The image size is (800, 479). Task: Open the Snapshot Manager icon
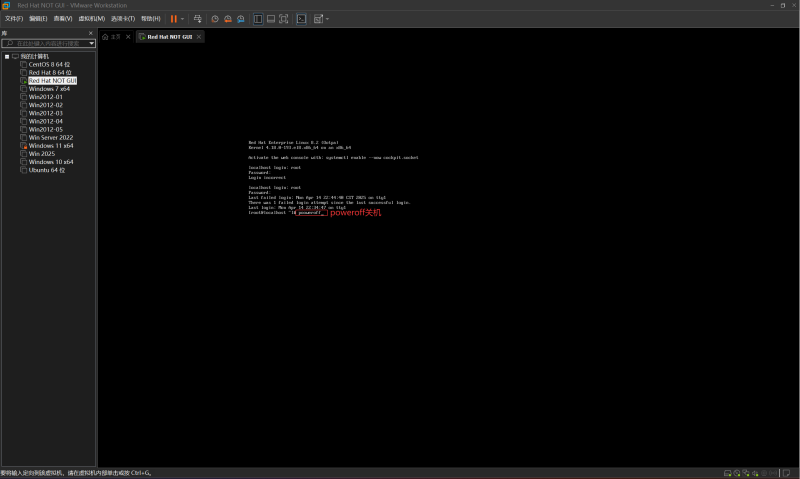[x=240, y=19]
